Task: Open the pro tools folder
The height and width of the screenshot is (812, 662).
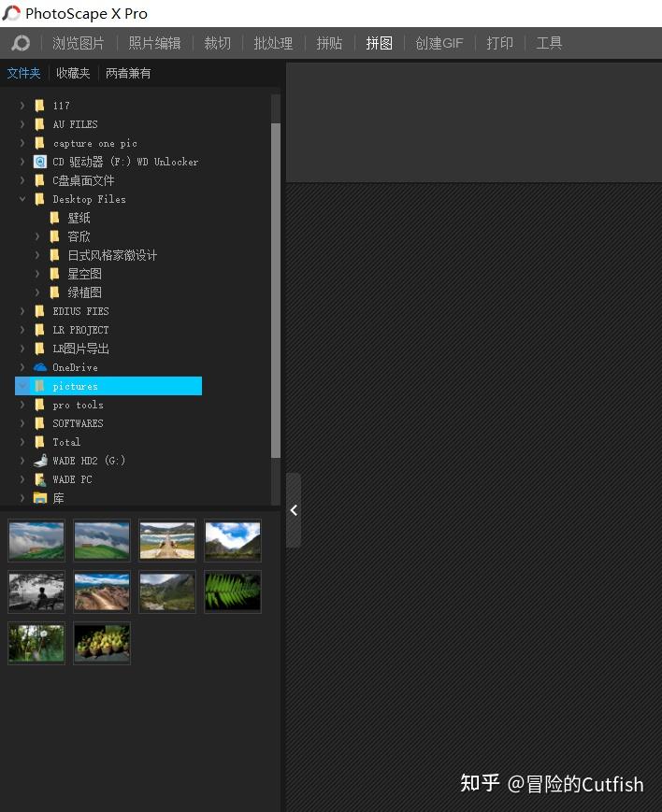Action: coord(78,405)
